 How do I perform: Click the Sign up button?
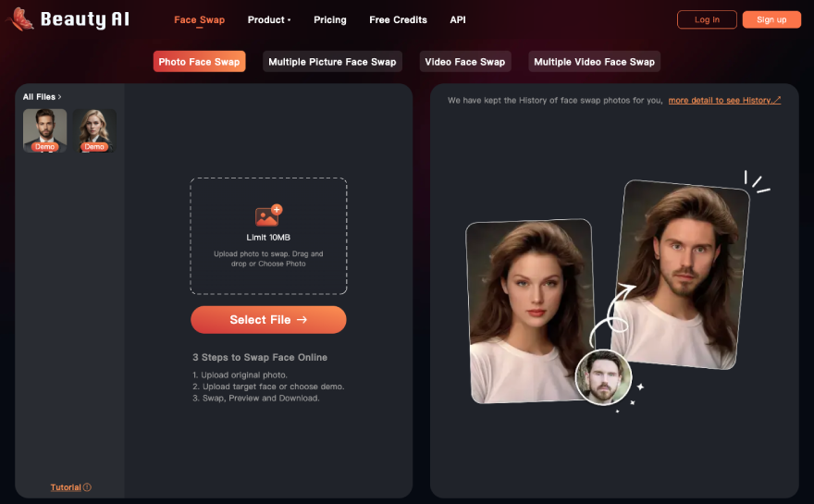coord(771,19)
